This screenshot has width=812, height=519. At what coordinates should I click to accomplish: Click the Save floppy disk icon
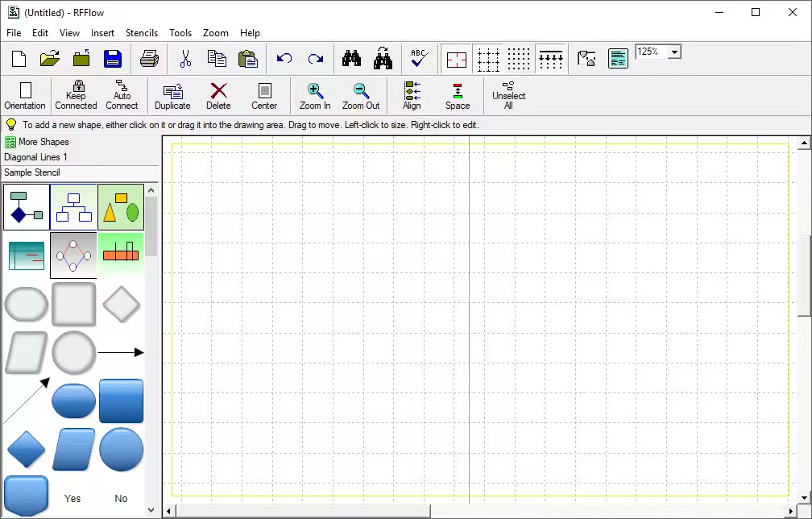tap(112, 59)
